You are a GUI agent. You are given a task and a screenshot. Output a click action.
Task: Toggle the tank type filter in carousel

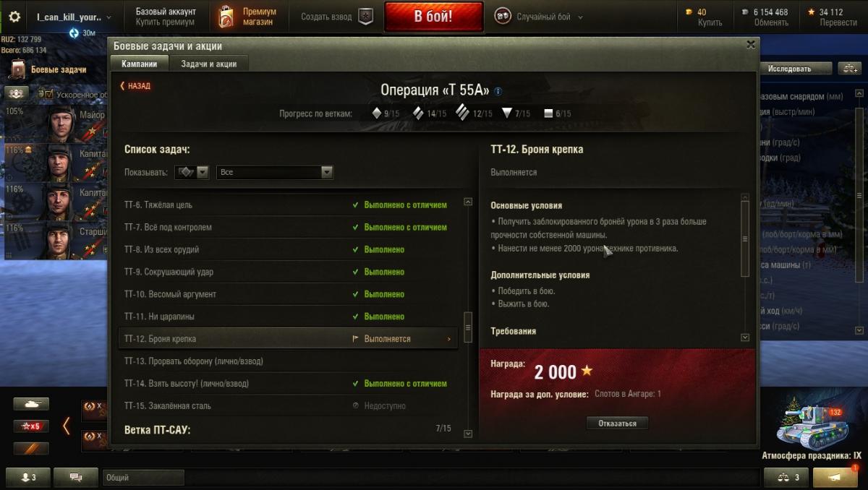[31, 404]
